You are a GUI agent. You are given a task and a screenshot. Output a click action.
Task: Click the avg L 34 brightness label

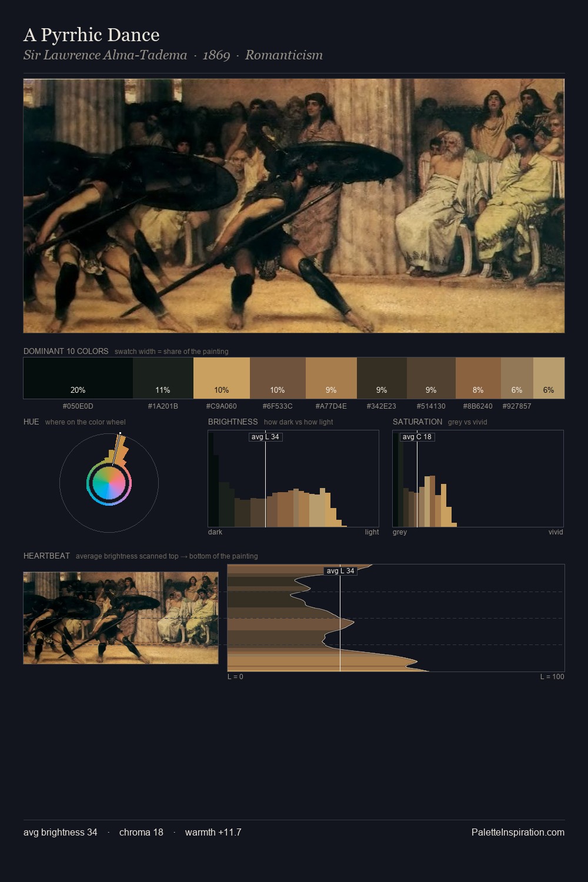265,437
